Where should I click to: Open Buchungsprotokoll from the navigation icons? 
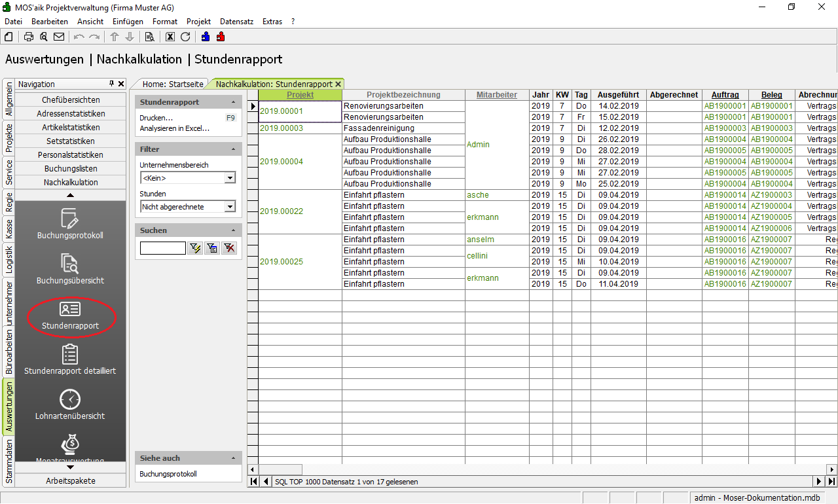click(x=70, y=223)
